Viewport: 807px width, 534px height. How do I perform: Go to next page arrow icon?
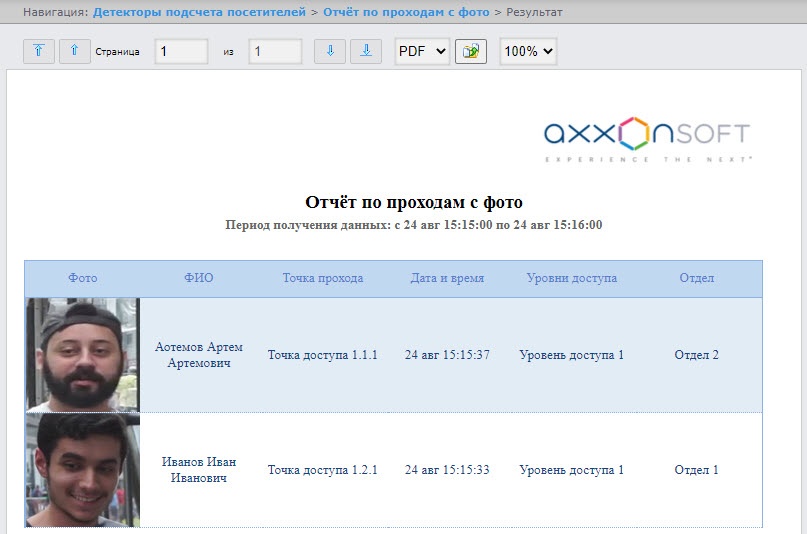tap(330, 51)
